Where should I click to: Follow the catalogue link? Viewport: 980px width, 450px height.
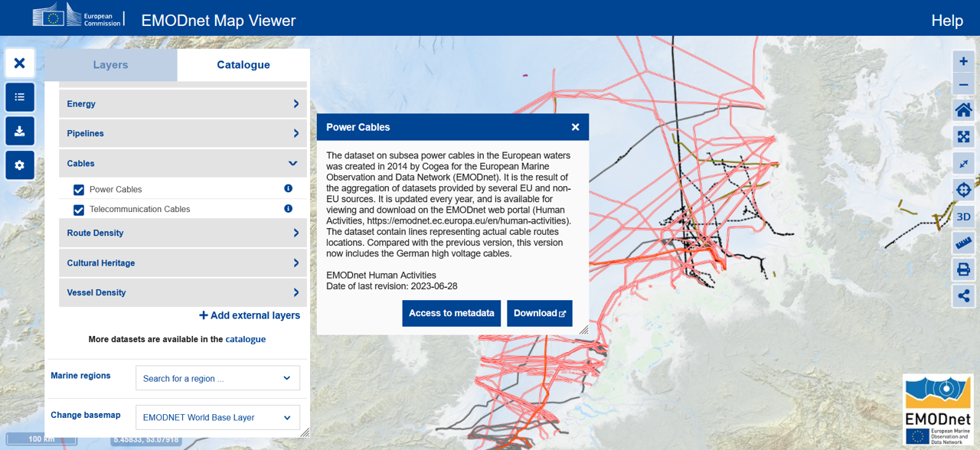coord(246,339)
